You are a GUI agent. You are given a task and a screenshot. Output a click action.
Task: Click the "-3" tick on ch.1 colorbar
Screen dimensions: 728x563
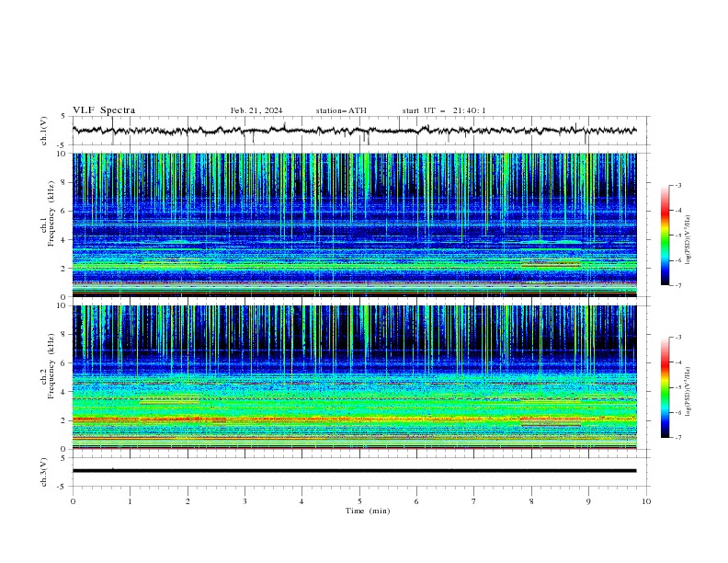point(677,185)
